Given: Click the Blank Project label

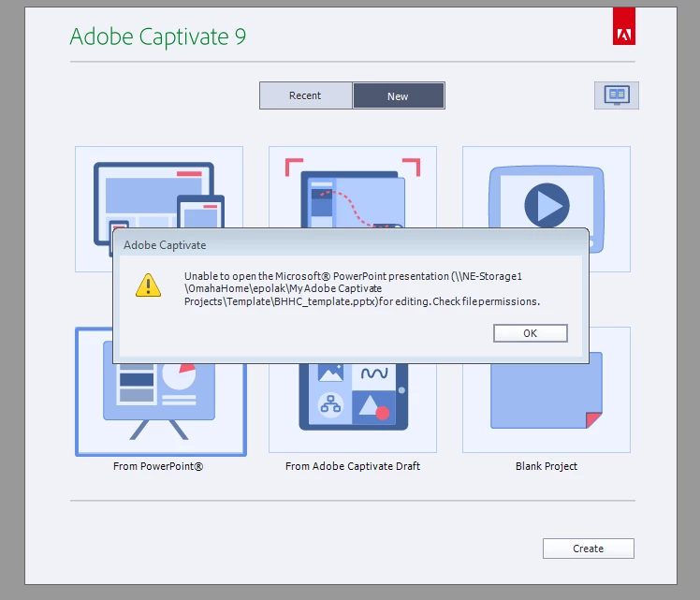Looking at the screenshot, I should pos(547,466).
